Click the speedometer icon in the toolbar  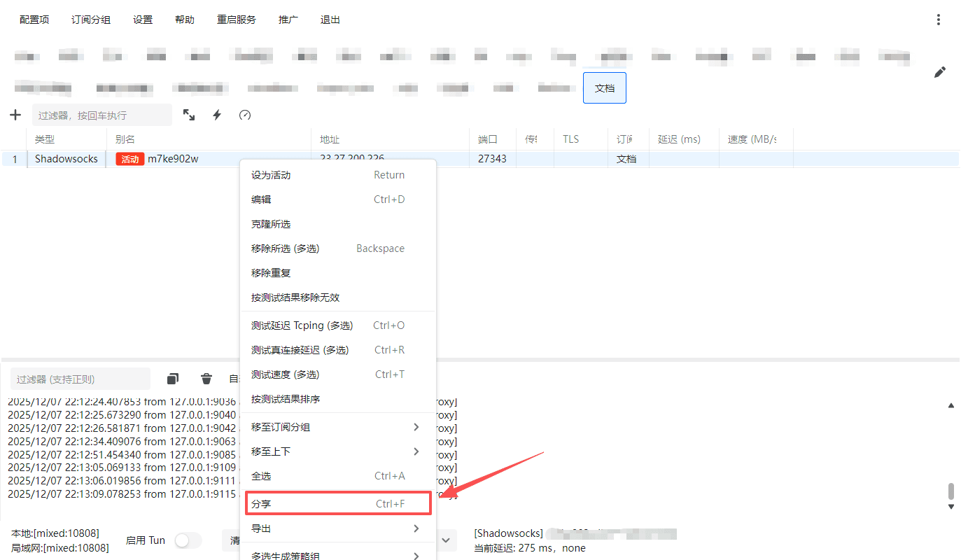point(244,114)
